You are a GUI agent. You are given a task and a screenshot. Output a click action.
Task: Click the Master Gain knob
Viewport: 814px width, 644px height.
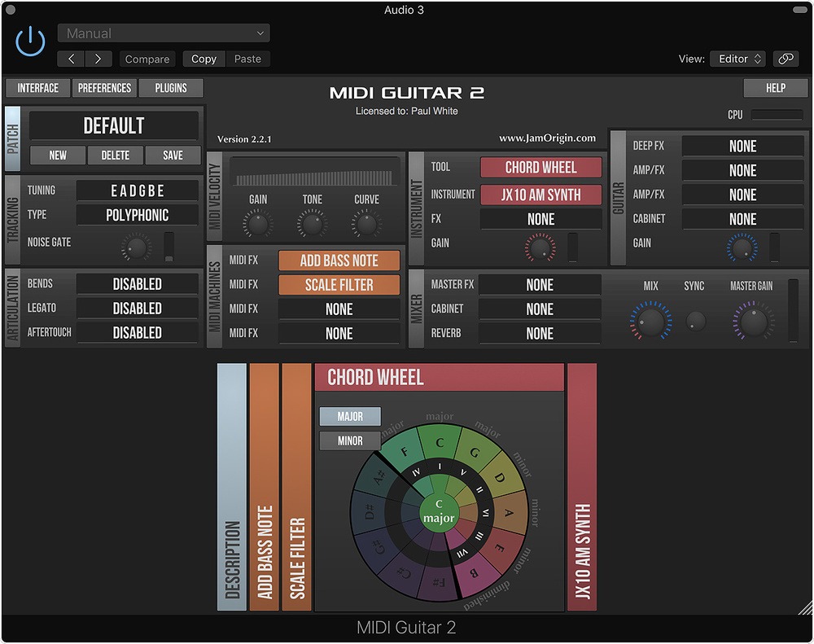[754, 321]
